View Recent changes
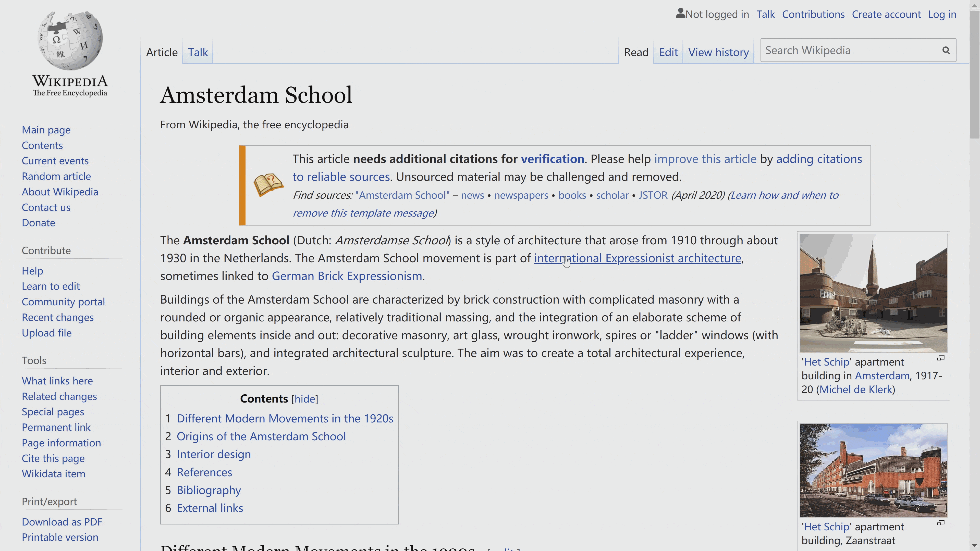The width and height of the screenshot is (980, 551). [x=57, y=318]
